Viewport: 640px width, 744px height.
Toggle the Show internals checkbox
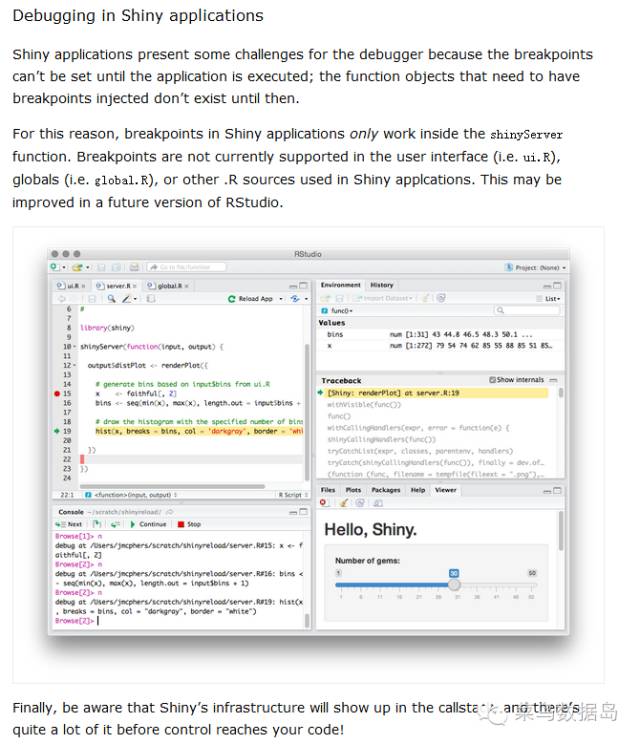click(x=492, y=380)
